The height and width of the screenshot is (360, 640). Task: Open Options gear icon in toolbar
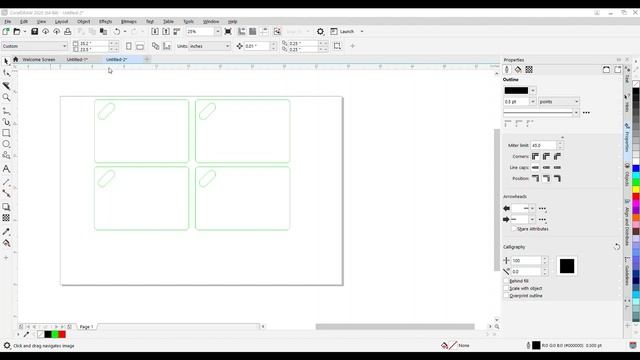click(x=320, y=31)
